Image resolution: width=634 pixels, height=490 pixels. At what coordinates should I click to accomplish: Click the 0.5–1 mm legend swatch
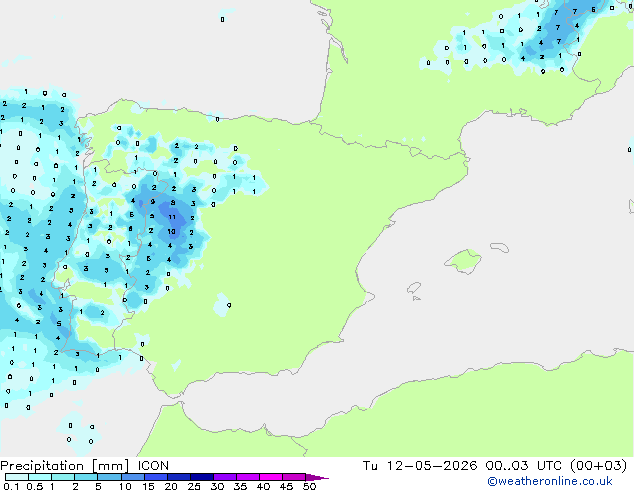coord(40,477)
